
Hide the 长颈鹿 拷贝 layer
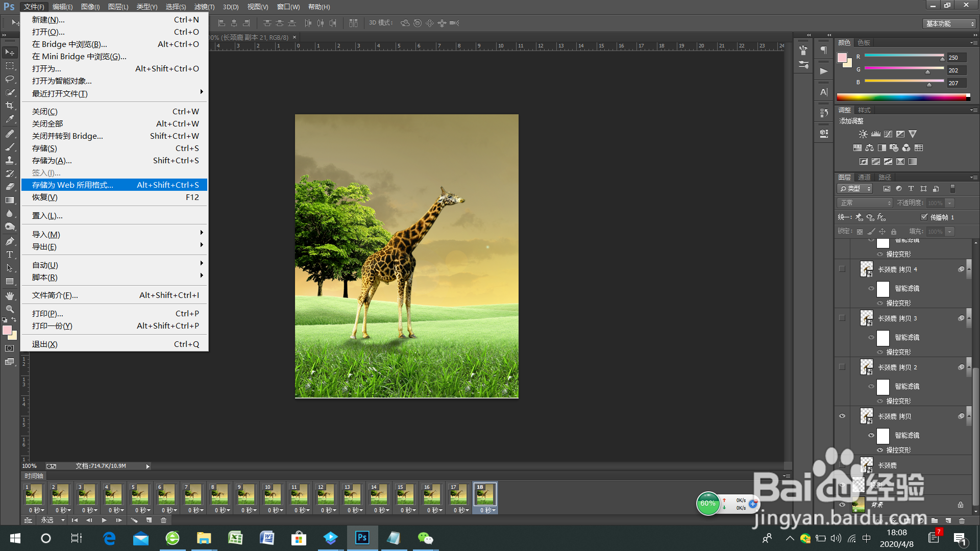click(x=842, y=416)
